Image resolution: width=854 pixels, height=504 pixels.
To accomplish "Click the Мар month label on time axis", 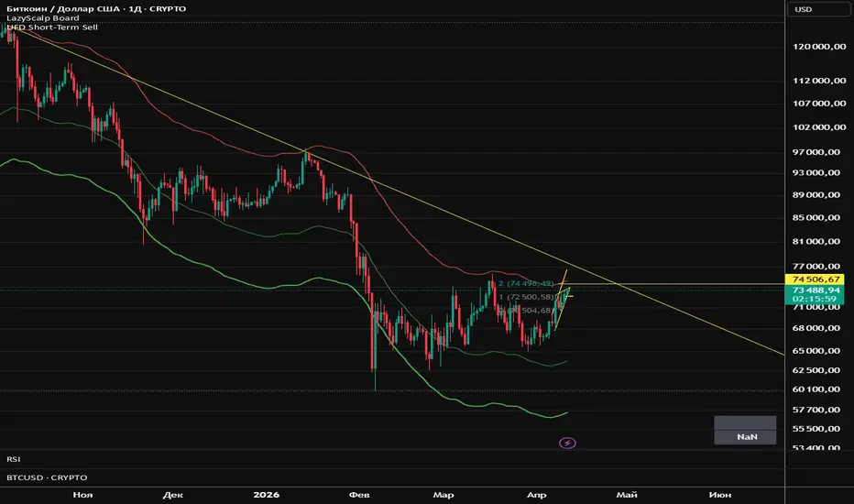I will click(443, 495).
